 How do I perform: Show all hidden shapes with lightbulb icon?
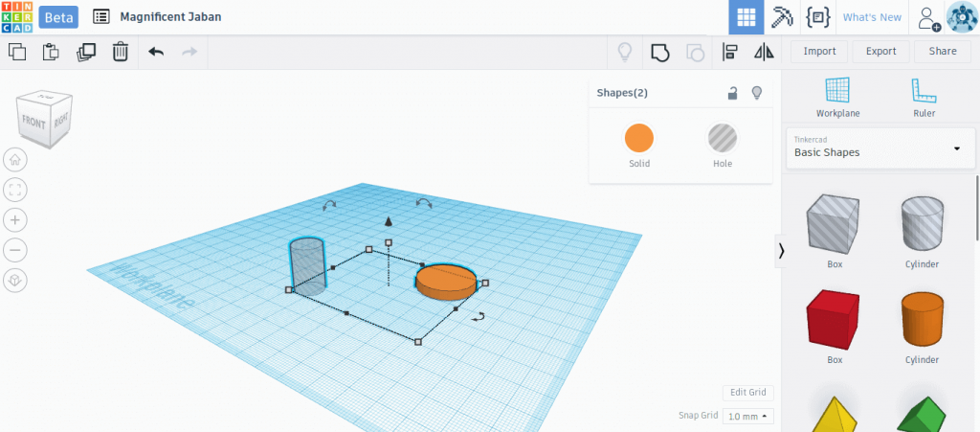[624, 52]
